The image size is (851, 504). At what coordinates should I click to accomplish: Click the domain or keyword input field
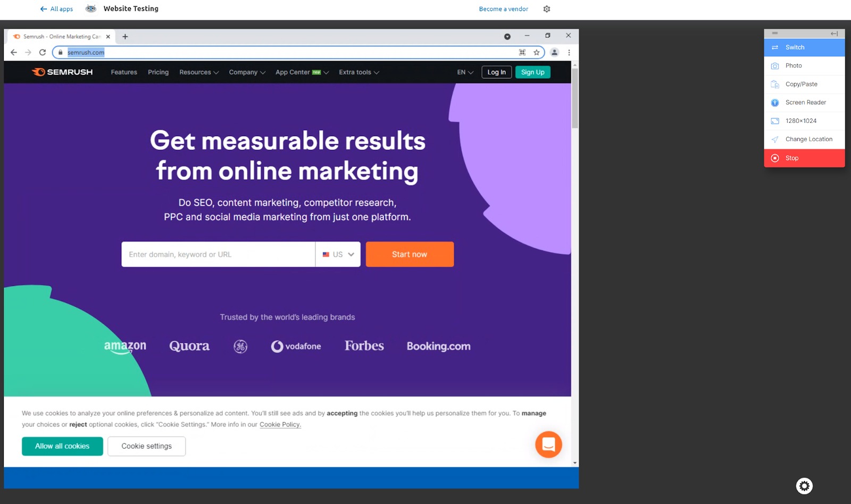pyautogui.click(x=218, y=254)
